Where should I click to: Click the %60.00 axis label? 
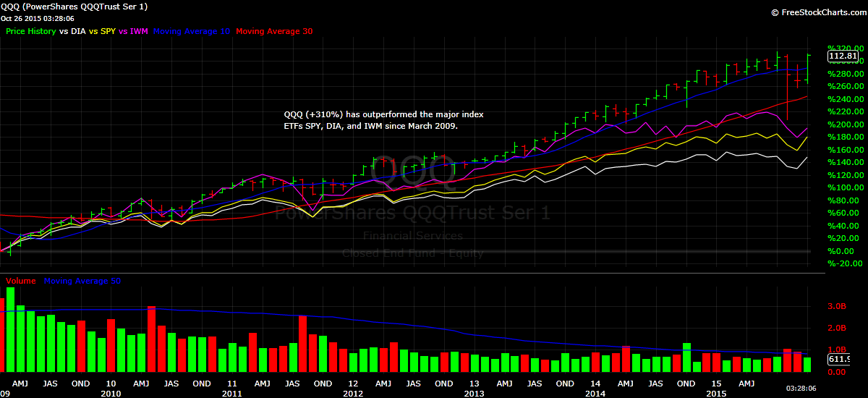(843, 213)
